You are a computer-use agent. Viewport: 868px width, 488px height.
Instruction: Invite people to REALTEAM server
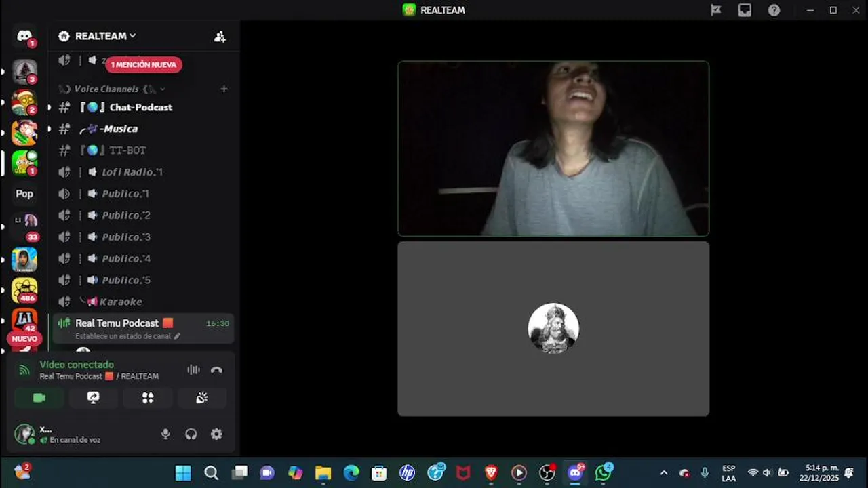(x=220, y=37)
